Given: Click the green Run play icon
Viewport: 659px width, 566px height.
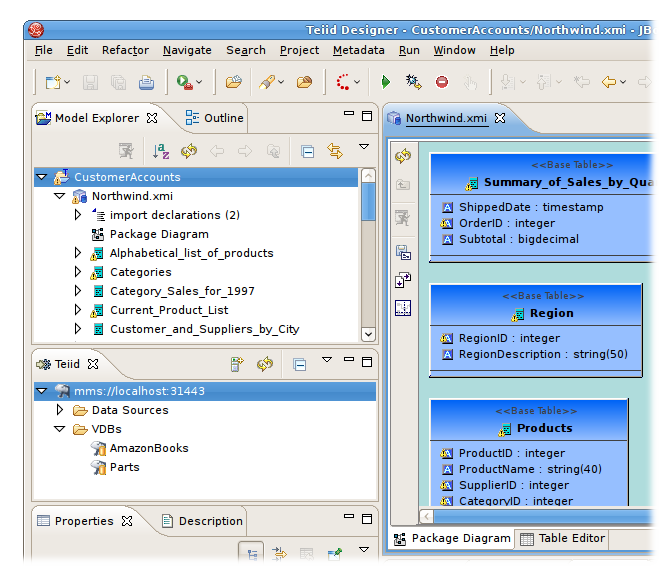Looking at the screenshot, I should click(385, 82).
